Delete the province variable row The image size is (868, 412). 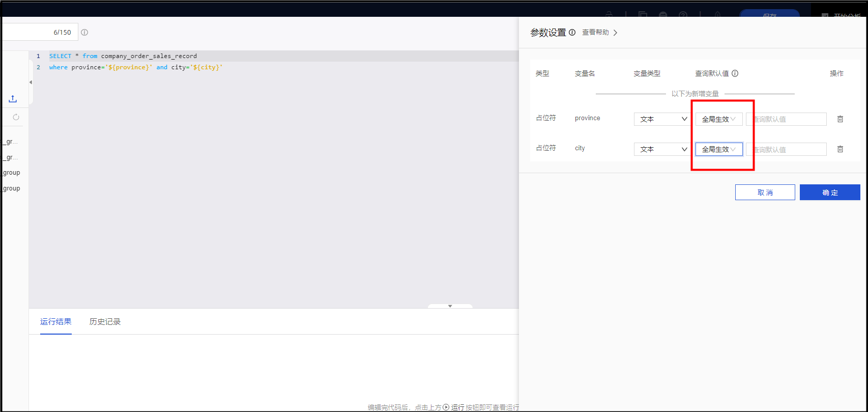tap(840, 119)
